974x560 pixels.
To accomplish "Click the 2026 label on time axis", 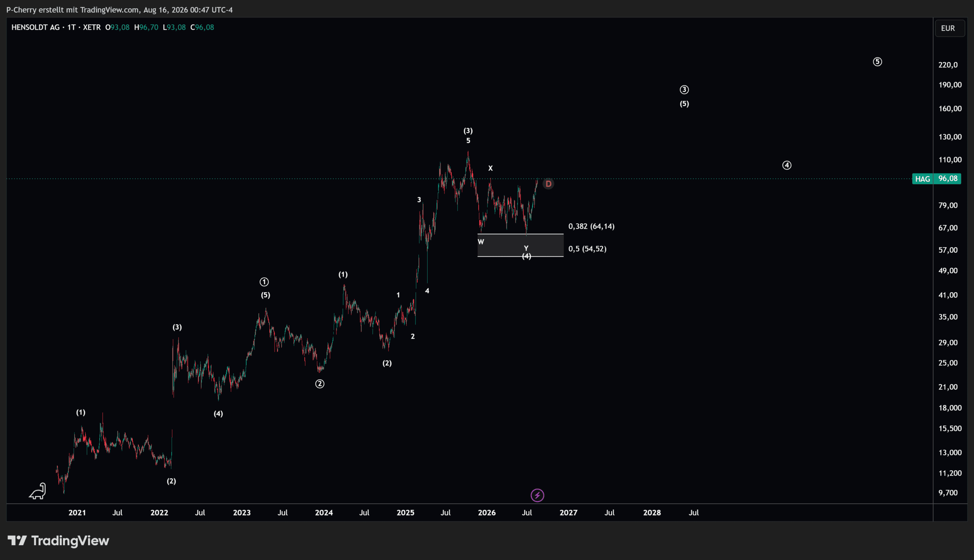I will click(487, 513).
